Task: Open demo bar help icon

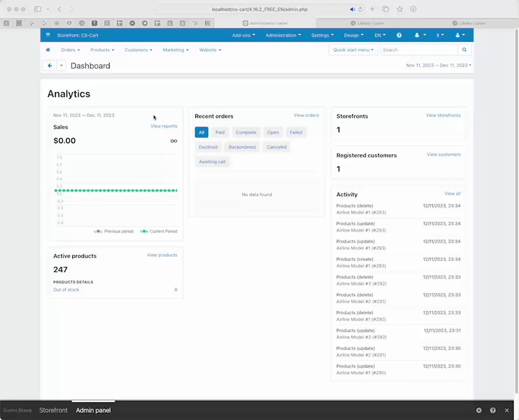Action: pyautogui.click(x=493, y=411)
